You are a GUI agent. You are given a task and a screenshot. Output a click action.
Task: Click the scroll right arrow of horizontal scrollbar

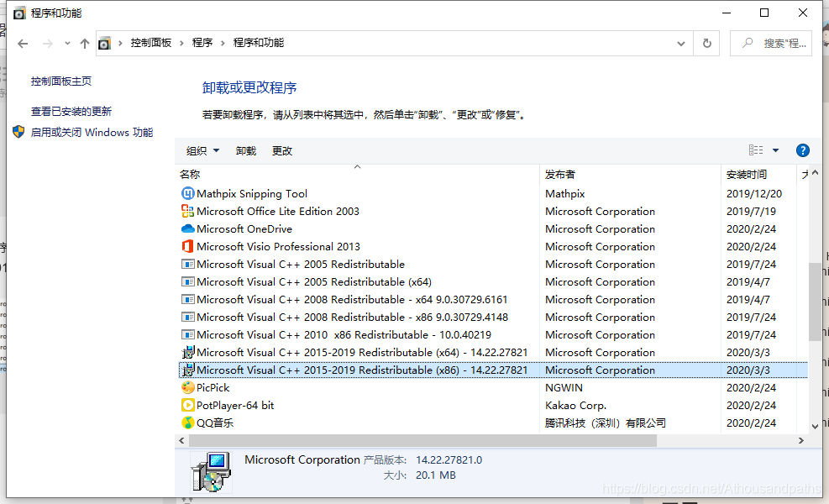(801, 440)
